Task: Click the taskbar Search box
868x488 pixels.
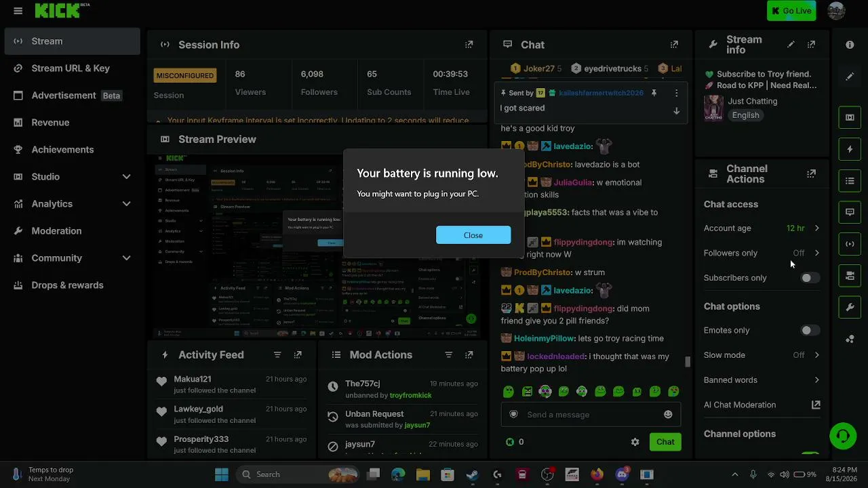Action: click(298, 474)
